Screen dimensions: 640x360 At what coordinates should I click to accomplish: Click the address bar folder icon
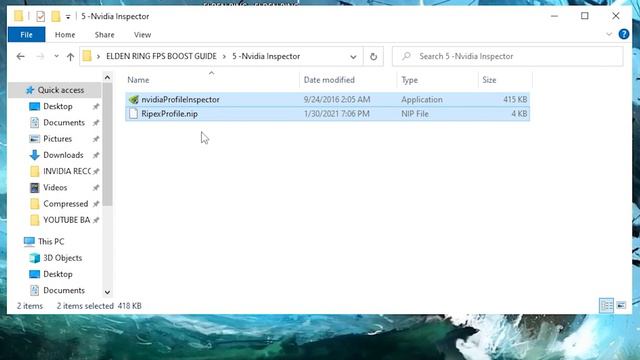tap(87, 56)
